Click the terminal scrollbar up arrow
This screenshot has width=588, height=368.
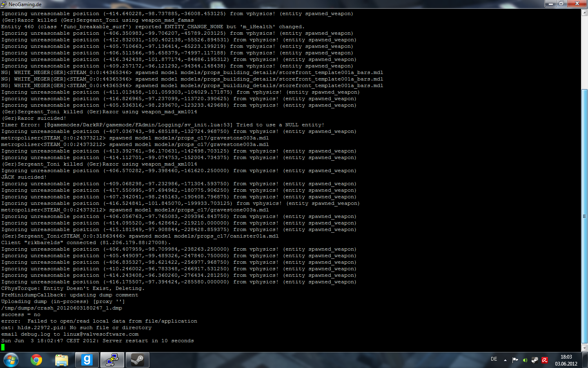click(584, 13)
